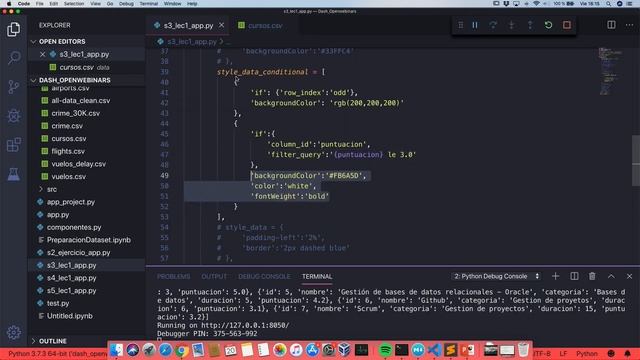
Task: Switch to the PROBLEMS panel tab
Action: [173, 277]
